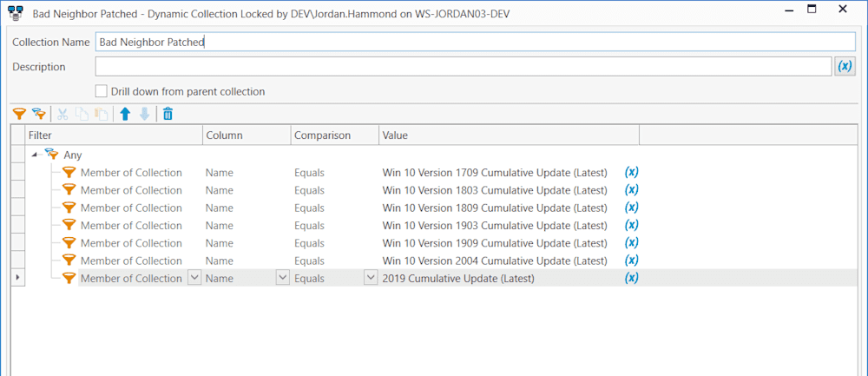868x376 pixels.
Task: Click the Description input field
Action: 464,67
